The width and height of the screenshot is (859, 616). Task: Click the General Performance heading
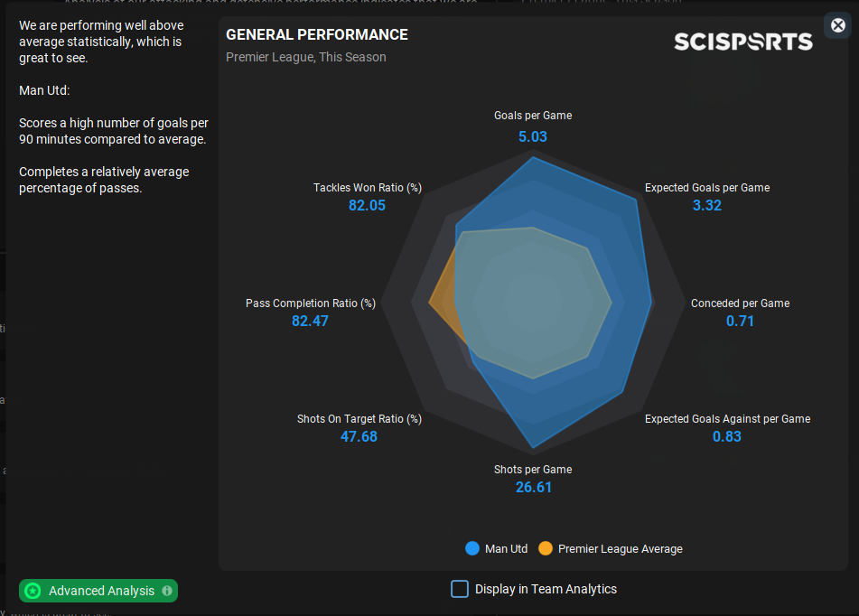[317, 34]
